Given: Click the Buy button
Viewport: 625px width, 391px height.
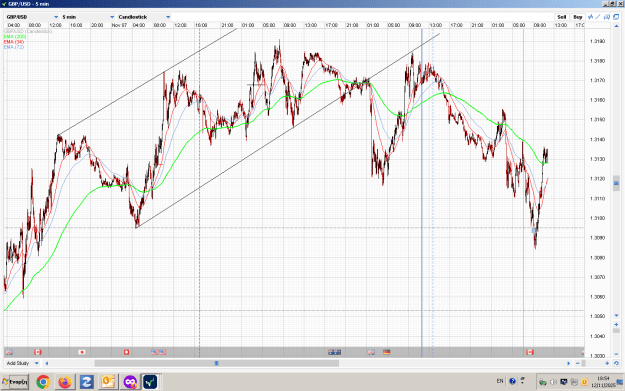Looking at the screenshot, I should pos(578,17).
